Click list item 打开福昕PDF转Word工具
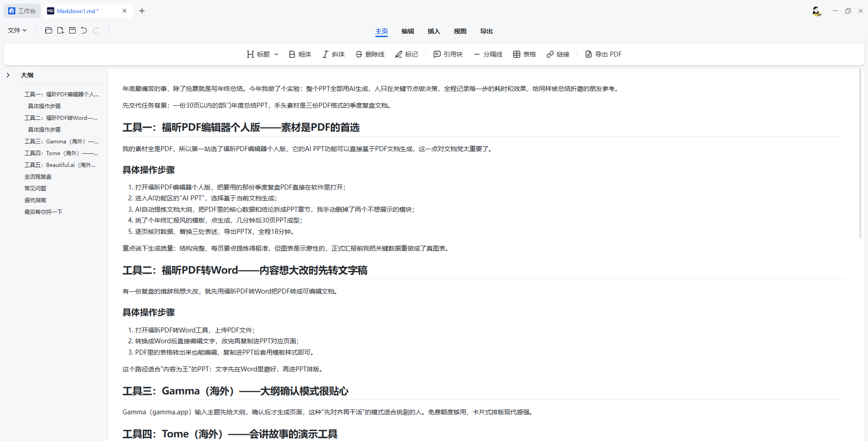Screen dimensions: 868x441 click(195, 330)
